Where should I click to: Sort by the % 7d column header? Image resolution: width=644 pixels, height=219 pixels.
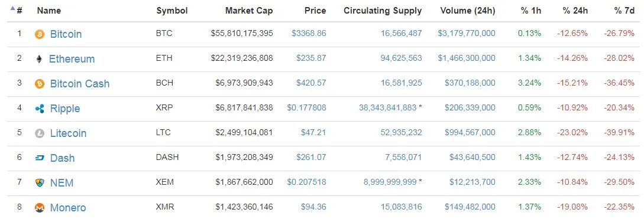(x=624, y=11)
